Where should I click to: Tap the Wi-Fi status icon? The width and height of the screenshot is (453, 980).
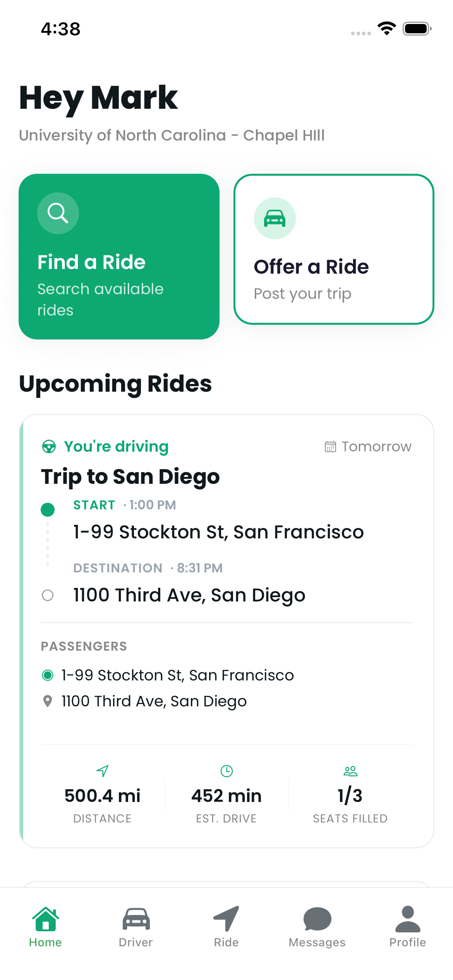386,29
